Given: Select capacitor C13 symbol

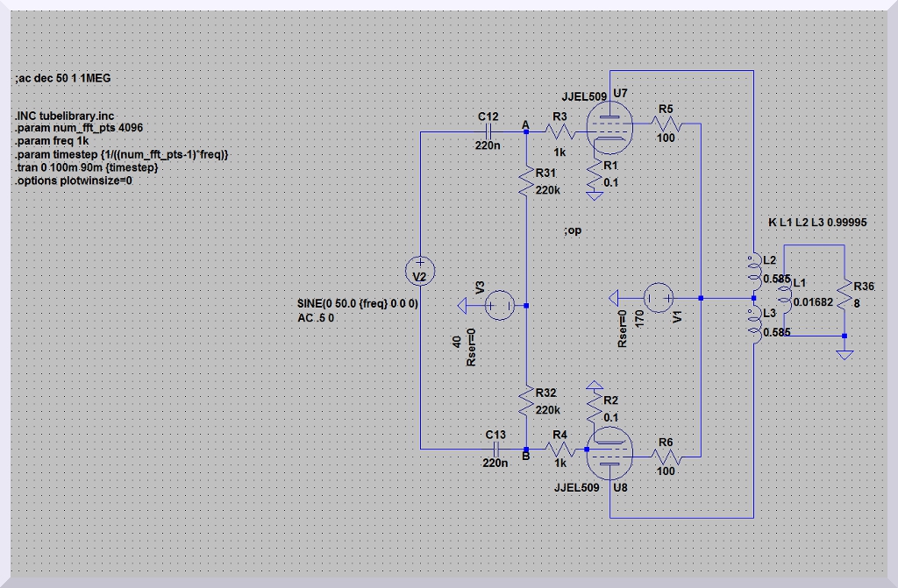Looking at the screenshot, I should [495, 448].
